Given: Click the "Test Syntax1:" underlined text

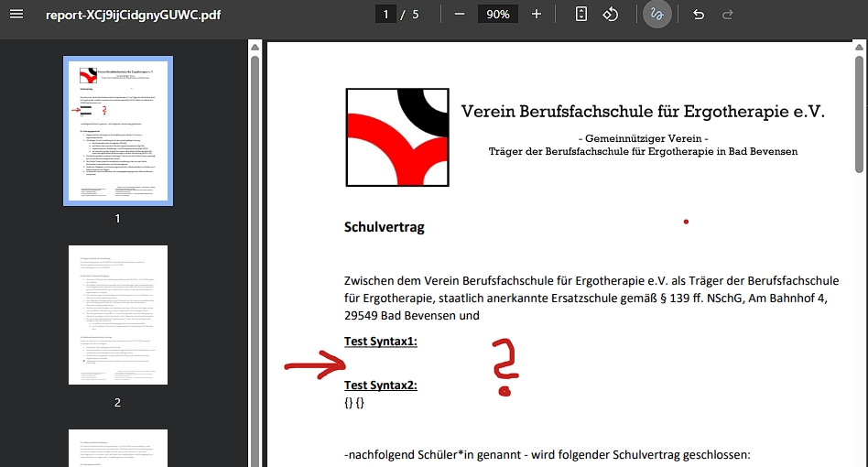Looking at the screenshot, I should pyautogui.click(x=381, y=342).
